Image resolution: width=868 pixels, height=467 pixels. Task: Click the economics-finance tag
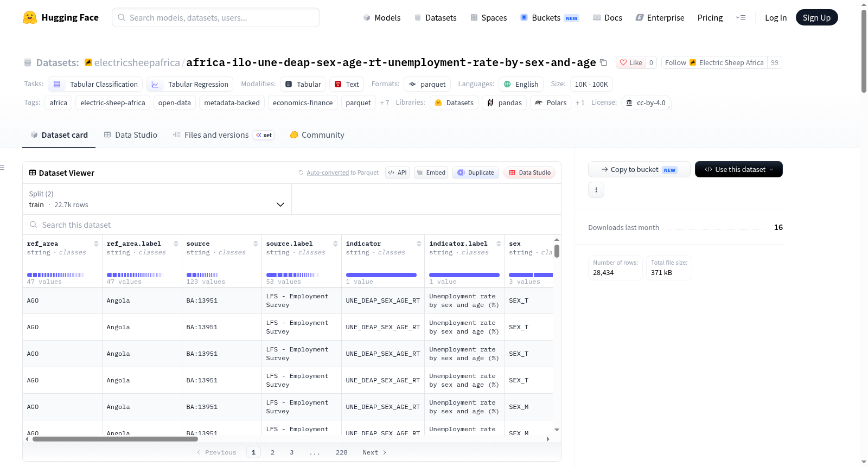pos(303,103)
